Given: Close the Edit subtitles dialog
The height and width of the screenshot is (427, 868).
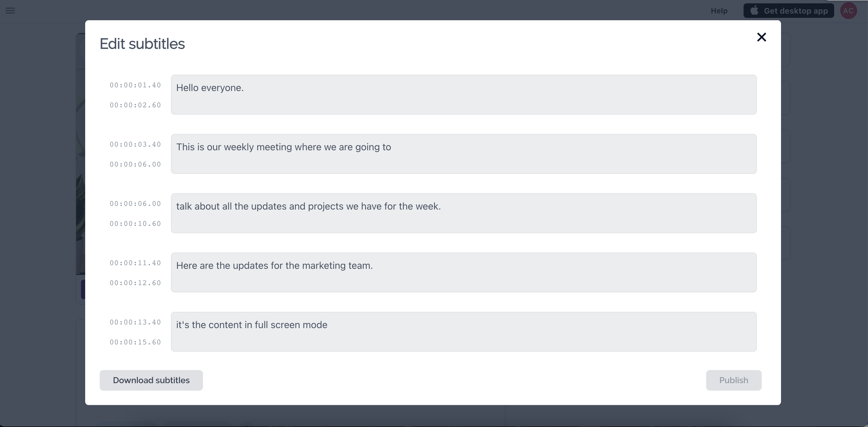Looking at the screenshot, I should (x=761, y=37).
